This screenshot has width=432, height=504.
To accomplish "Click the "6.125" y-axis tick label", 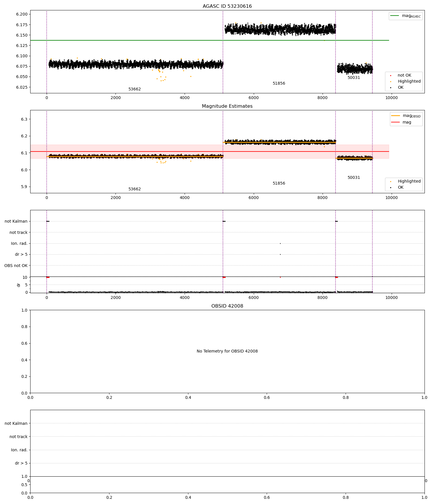I will coord(22,46).
